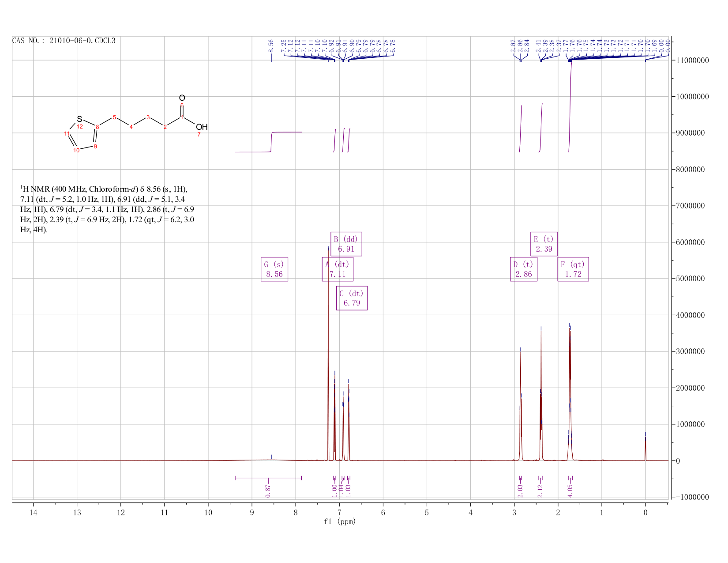Click the f1 (ppm) axis label
The height and width of the screenshot is (563, 728).
340,521
